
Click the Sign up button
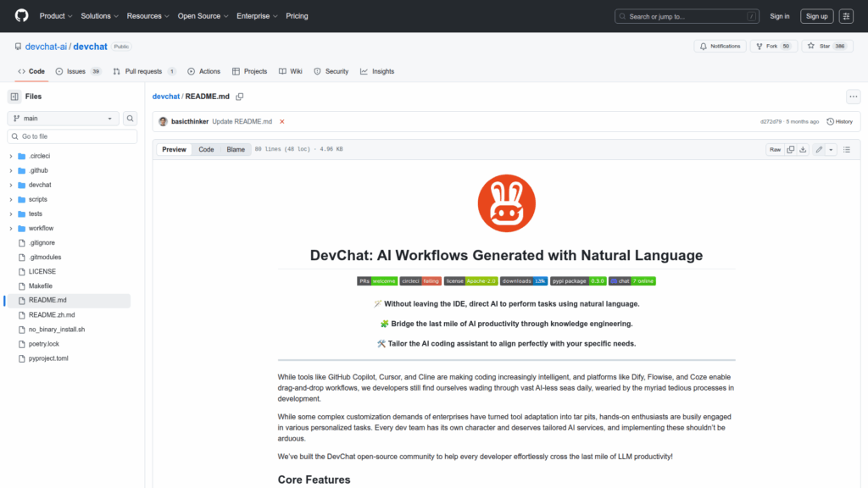[x=816, y=16]
